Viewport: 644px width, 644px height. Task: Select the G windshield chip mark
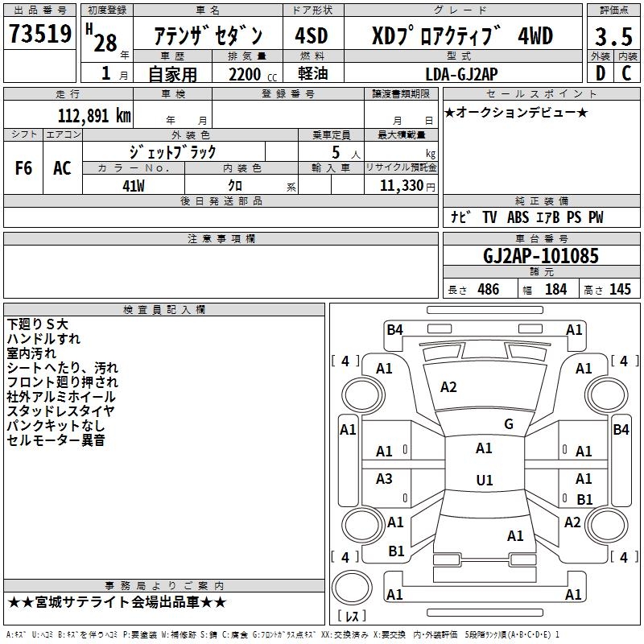point(509,424)
